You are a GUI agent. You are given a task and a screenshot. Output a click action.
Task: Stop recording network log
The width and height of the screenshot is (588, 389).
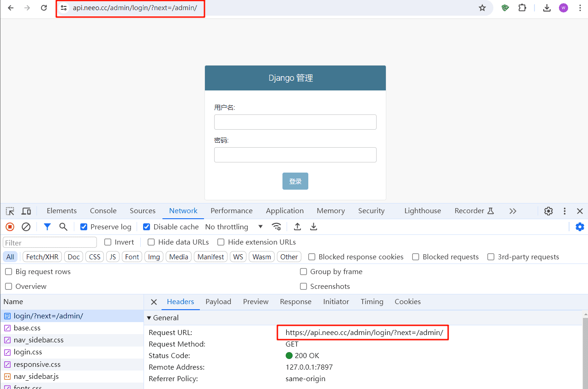tap(10, 227)
